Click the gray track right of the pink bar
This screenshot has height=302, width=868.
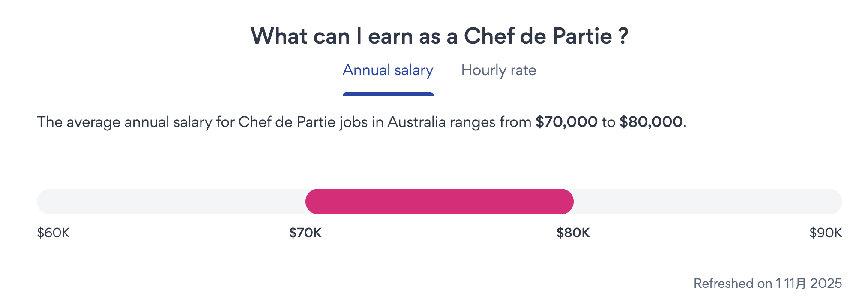point(707,202)
